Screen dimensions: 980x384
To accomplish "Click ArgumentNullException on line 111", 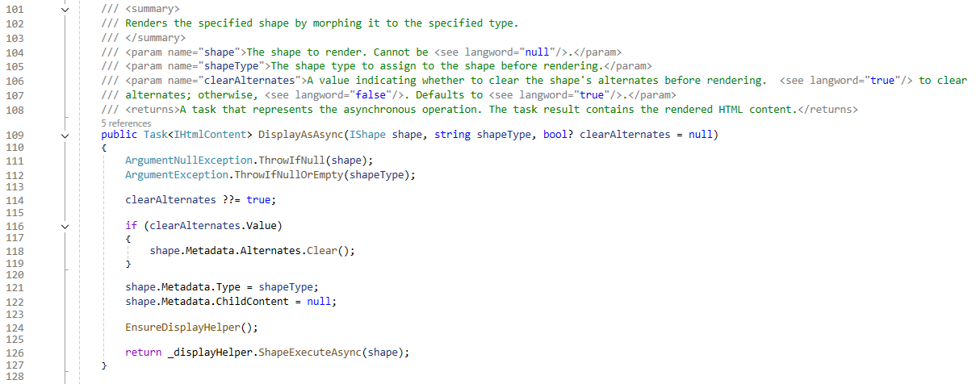I will coord(188,161).
